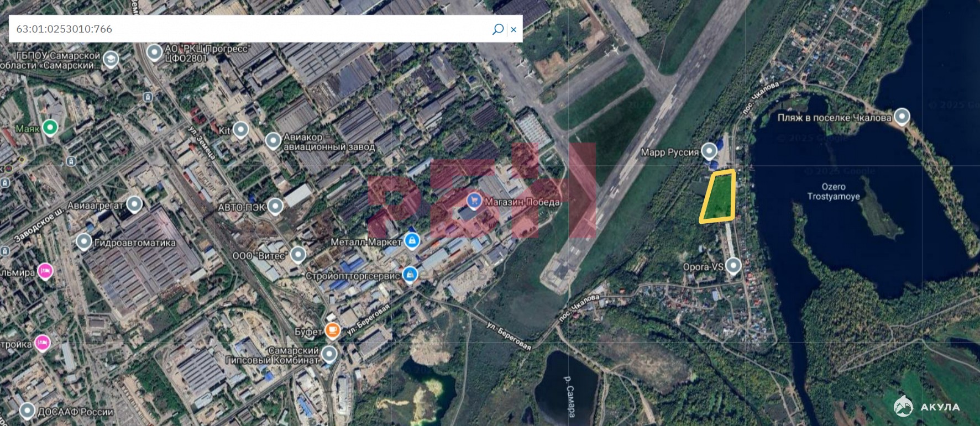Select the Стройоптторгсервис blue shop marker
Screen dimensions: 980x426
(x=410, y=274)
